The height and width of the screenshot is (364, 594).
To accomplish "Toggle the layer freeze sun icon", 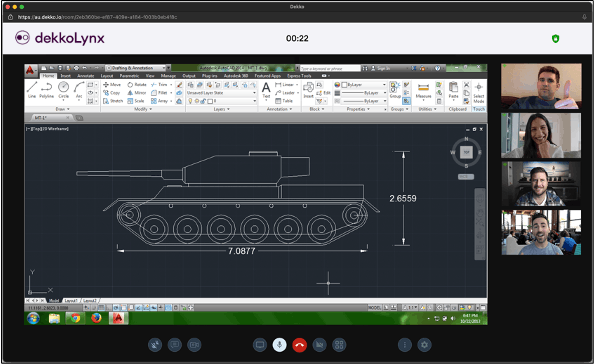I will [x=197, y=101].
